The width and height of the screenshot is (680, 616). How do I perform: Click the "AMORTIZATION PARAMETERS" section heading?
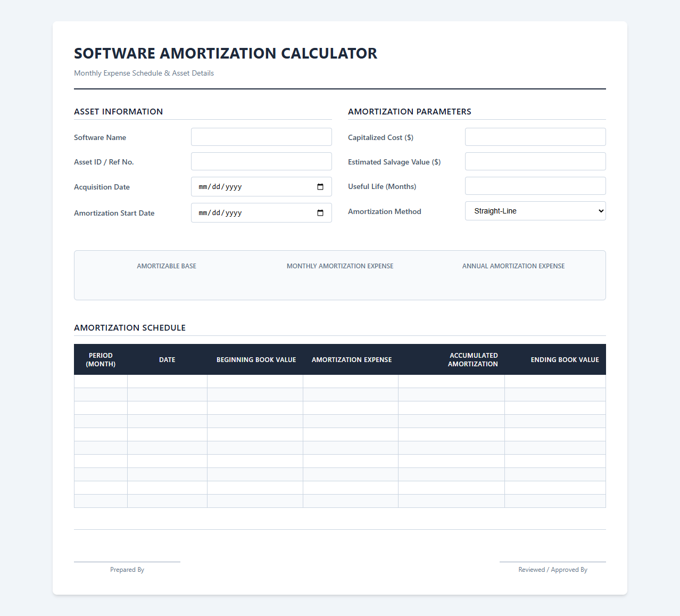pyautogui.click(x=410, y=111)
